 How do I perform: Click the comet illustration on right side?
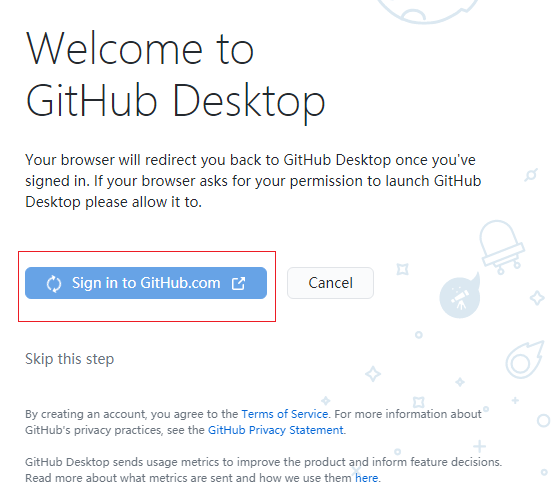click(x=524, y=359)
